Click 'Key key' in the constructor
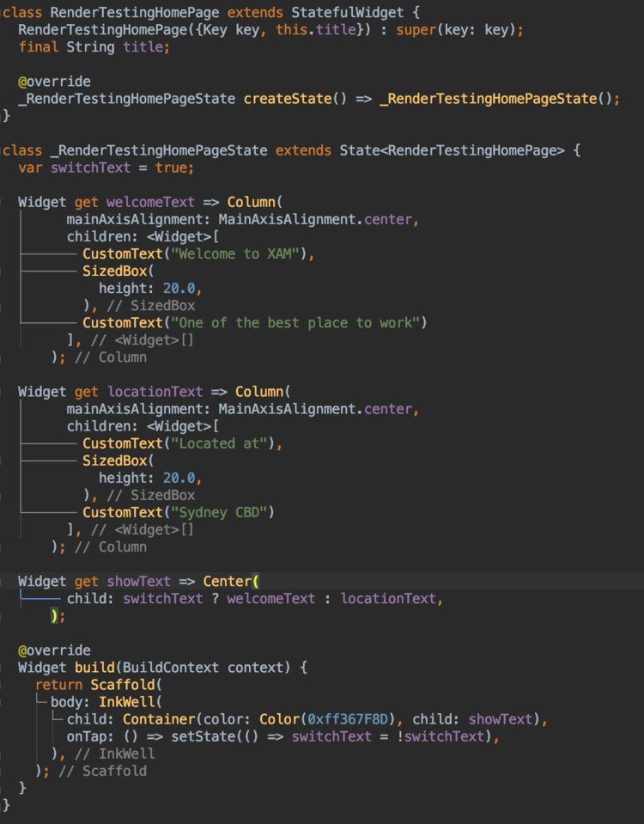The width and height of the screenshot is (644, 824). [231, 29]
